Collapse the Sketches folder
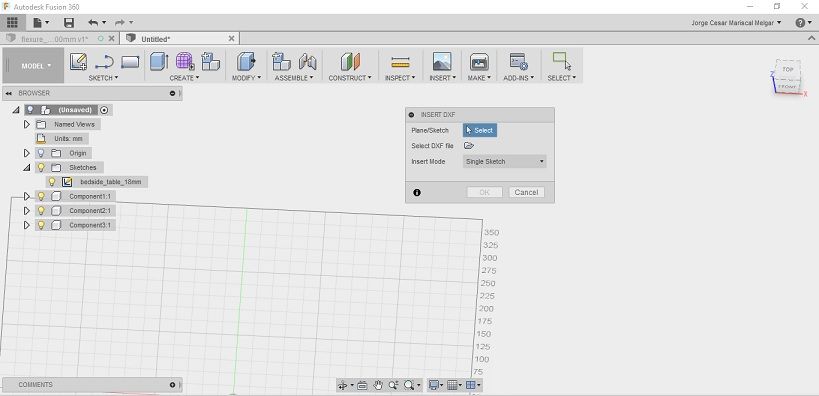The width and height of the screenshot is (819, 396). click(27, 168)
